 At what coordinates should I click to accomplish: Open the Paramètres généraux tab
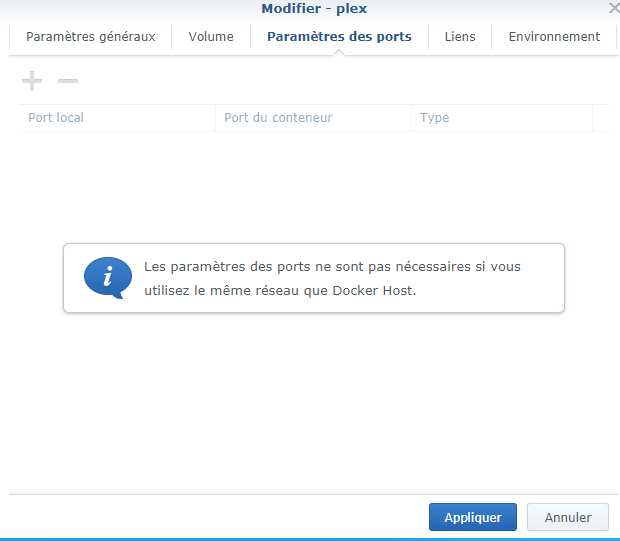tap(91, 37)
